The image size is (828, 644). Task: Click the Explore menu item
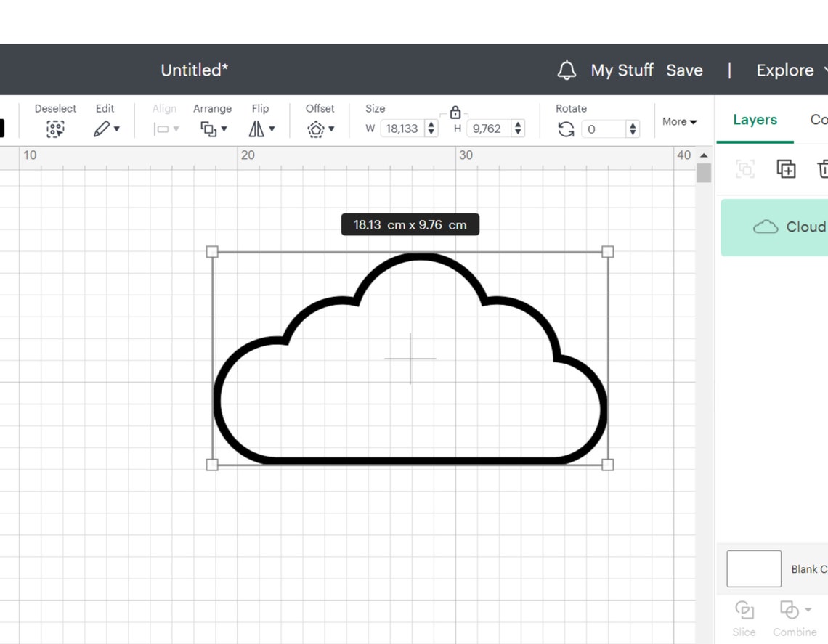[786, 70]
